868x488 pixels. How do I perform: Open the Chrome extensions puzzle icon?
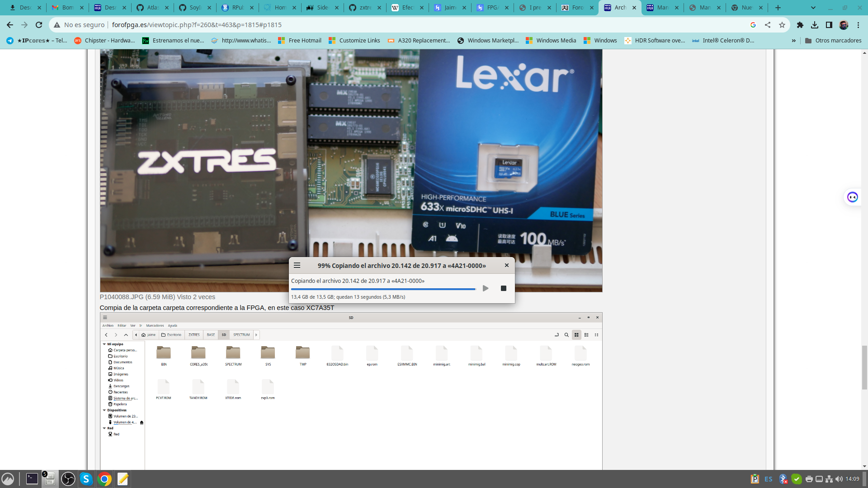point(800,25)
